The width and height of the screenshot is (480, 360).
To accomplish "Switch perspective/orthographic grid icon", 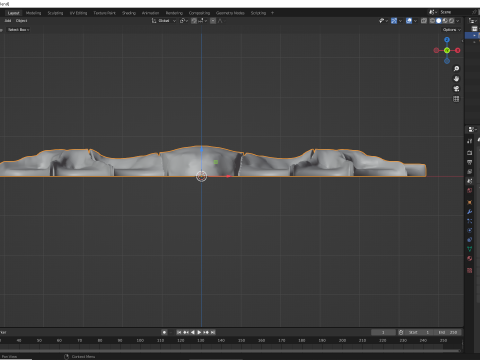I will (456, 99).
